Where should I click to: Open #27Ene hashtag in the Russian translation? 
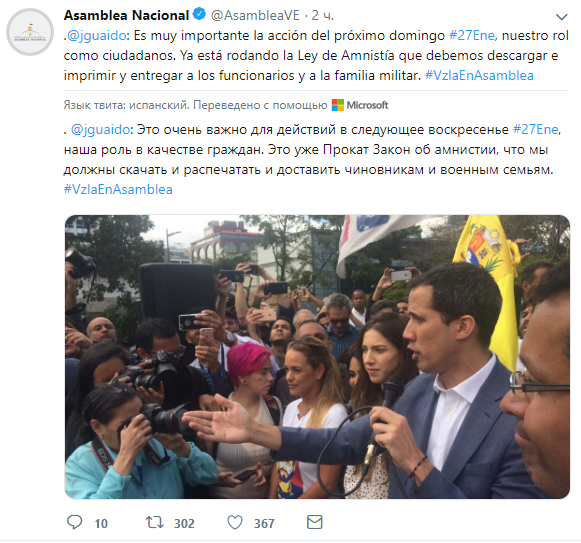(536, 130)
